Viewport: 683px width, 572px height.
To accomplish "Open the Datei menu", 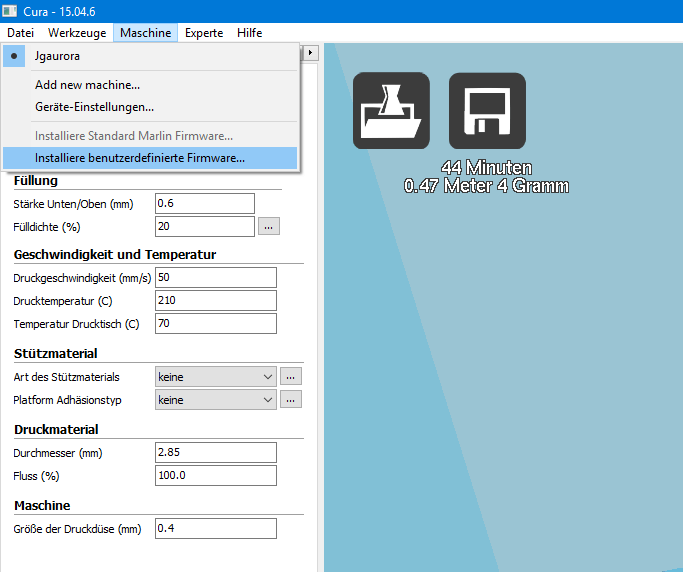I will 20,33.
